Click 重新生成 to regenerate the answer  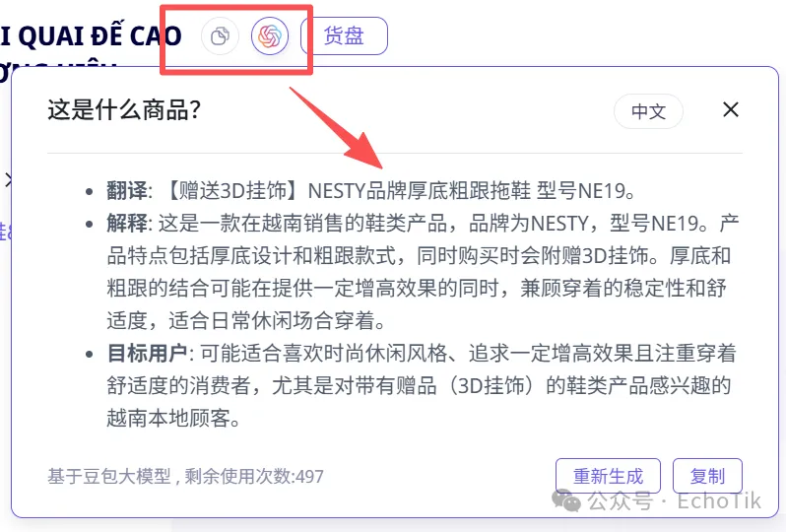pos(608,476)
